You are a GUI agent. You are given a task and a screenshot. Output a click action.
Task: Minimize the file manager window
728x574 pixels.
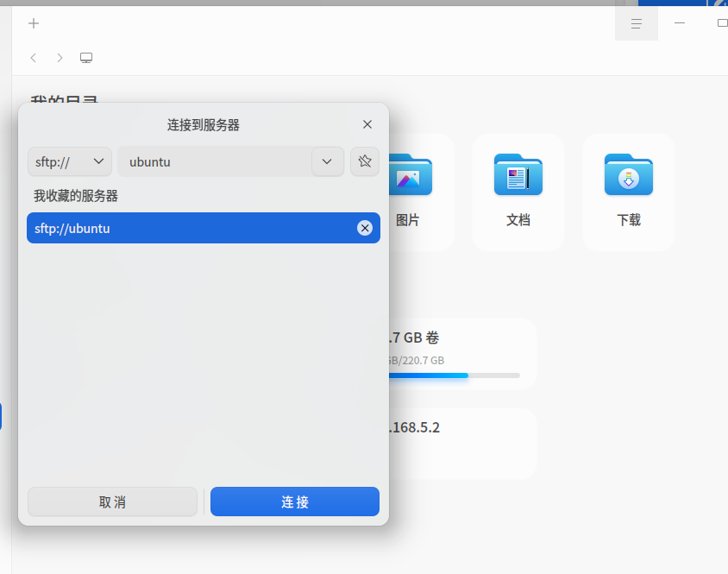[x=680, y=22]
